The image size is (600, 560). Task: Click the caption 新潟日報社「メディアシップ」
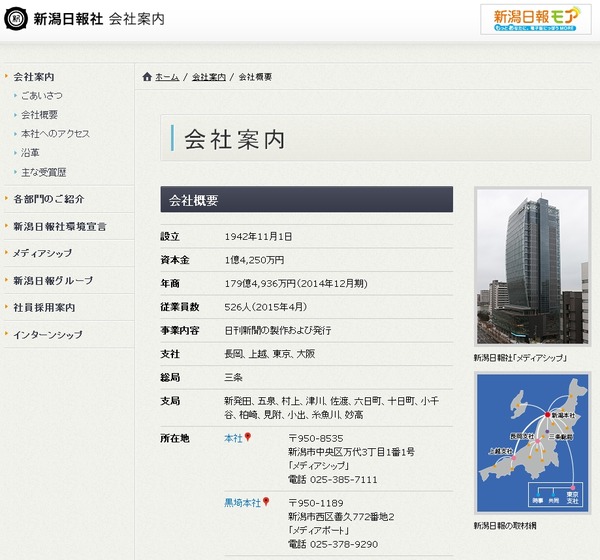tap(520, 358)
